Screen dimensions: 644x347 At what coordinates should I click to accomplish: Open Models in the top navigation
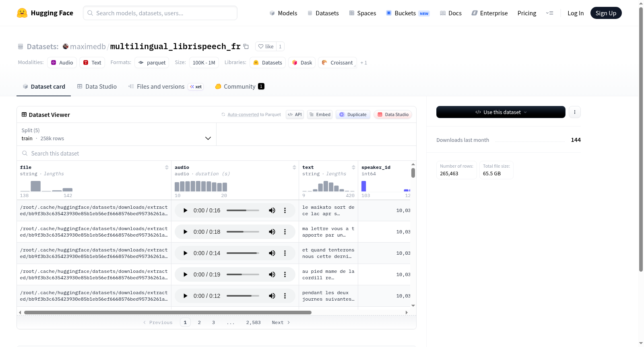click(x=283, y=13)
